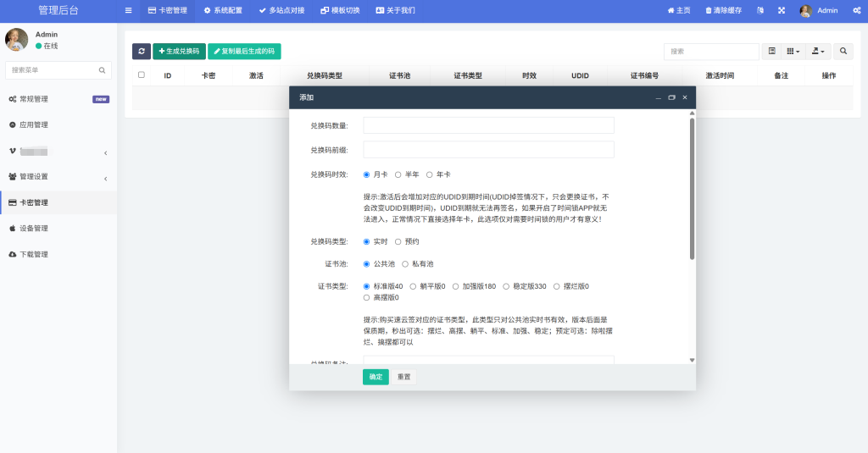Toggle the table card view icon
The height and width of the screenshot is (453, 868).
tap(771, 52)
